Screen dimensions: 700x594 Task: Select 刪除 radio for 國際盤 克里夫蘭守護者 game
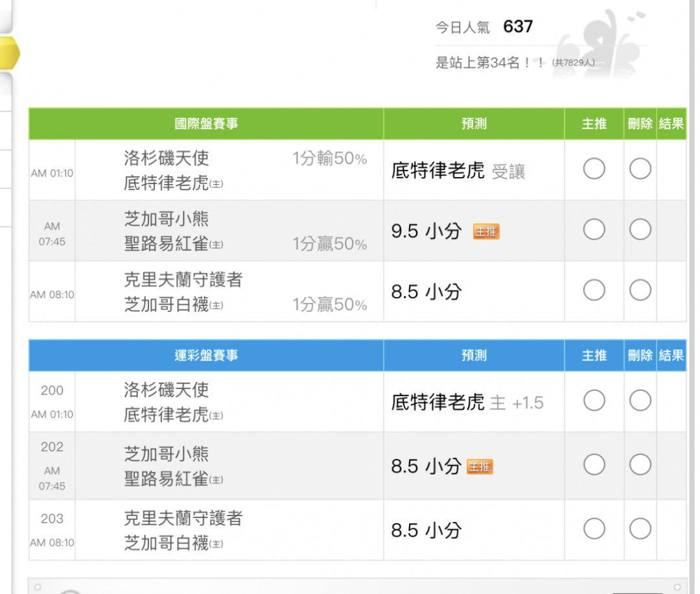pos(640,291)
